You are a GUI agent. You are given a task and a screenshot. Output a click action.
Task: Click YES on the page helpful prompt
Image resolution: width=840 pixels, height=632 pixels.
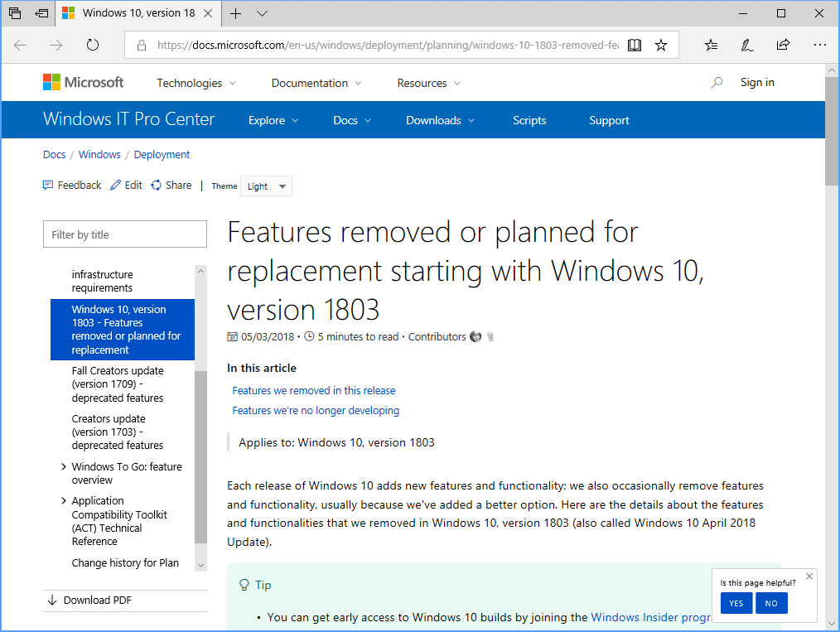pyautogui.click(x=736, y=603)
